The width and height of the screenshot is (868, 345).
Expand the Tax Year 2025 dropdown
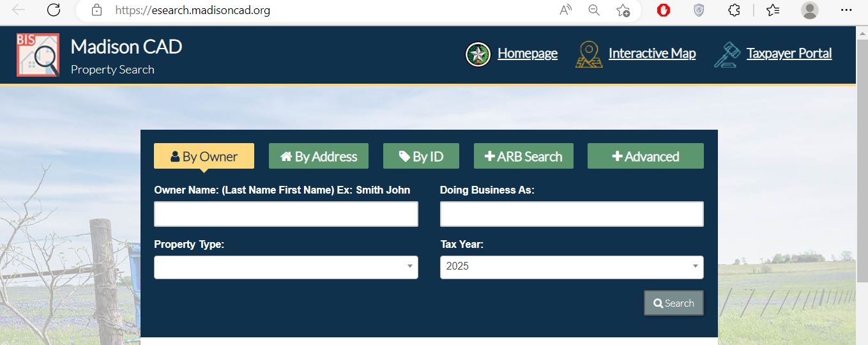571,267
